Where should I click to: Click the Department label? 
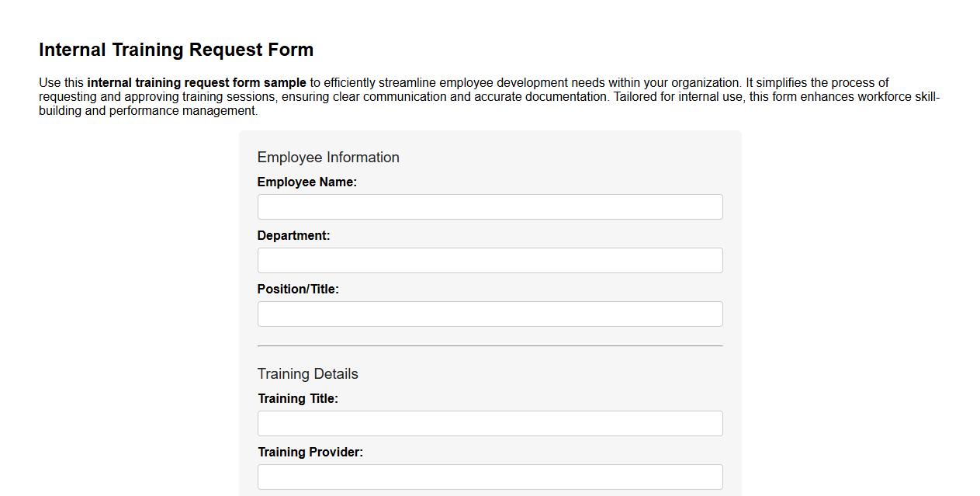click(293, 235)
